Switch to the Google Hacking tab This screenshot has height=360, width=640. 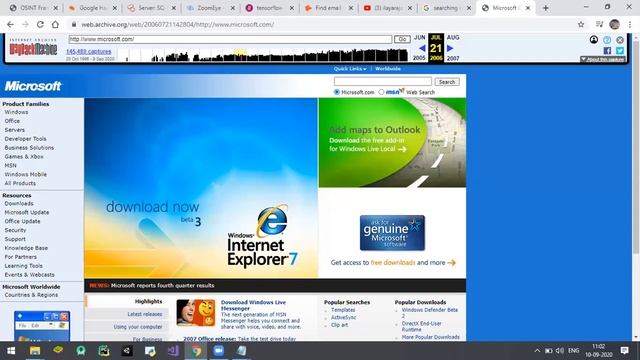click(93, 8)
